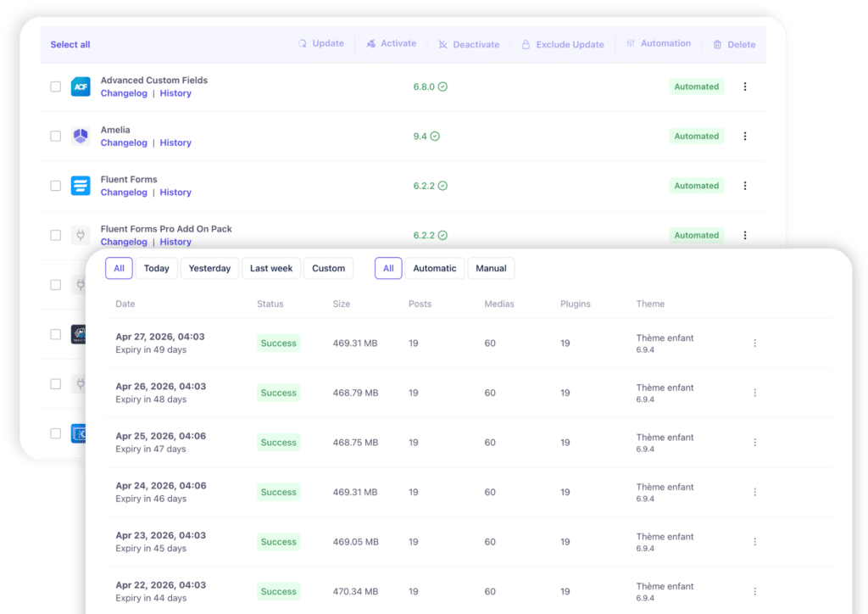
Task: Click the Delete trash action
Action: pyautogui.click(x=734, y=44)
